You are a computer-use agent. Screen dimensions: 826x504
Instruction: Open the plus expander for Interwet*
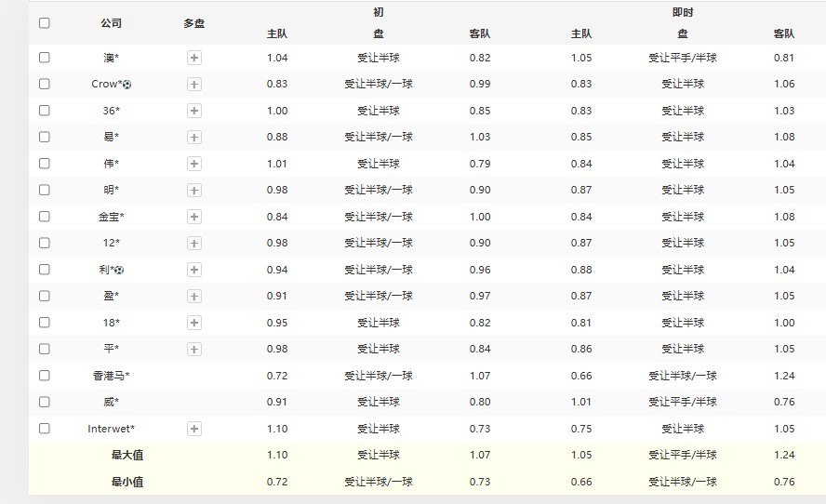pos(194,429)
